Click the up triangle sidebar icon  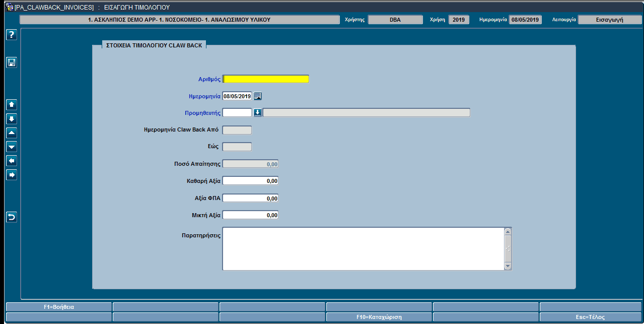coord(11,133)
